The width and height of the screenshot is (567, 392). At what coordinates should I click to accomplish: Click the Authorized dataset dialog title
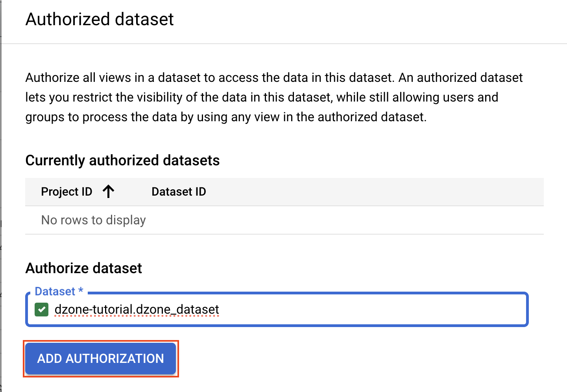click(100, 19)
